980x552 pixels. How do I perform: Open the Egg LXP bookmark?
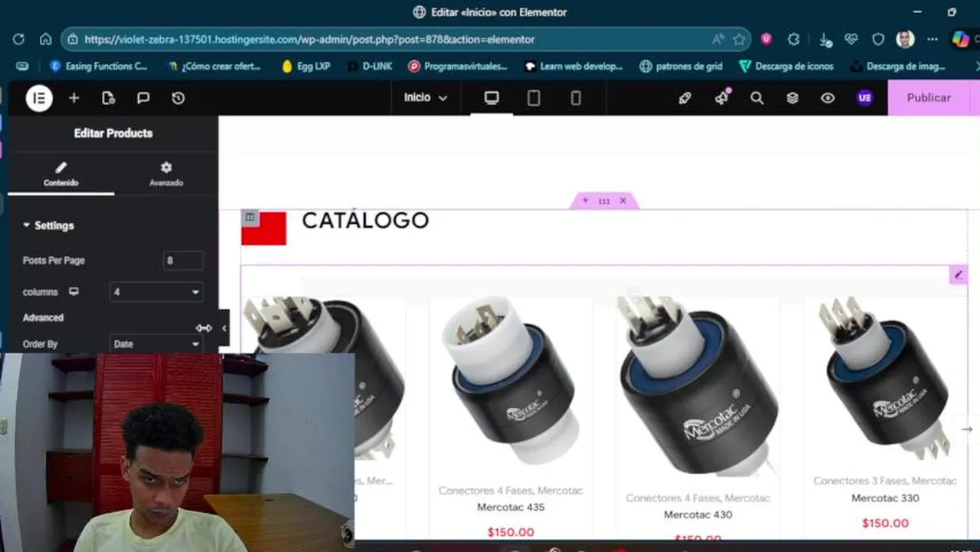point(306,67)
